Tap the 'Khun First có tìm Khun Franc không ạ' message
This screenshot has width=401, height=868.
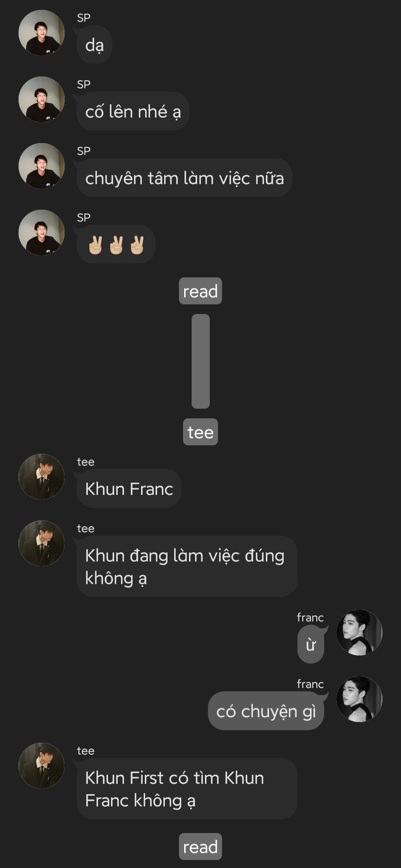(187, 789)
